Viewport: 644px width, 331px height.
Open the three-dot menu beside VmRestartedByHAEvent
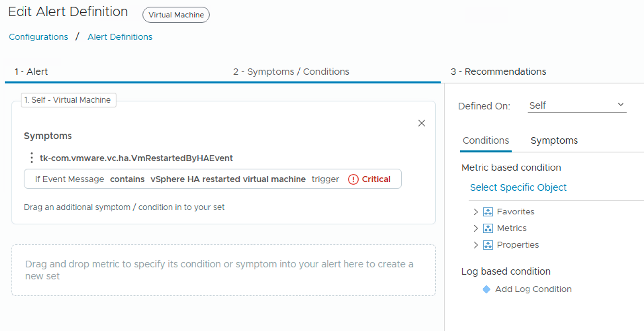click(x=32, y=158)
